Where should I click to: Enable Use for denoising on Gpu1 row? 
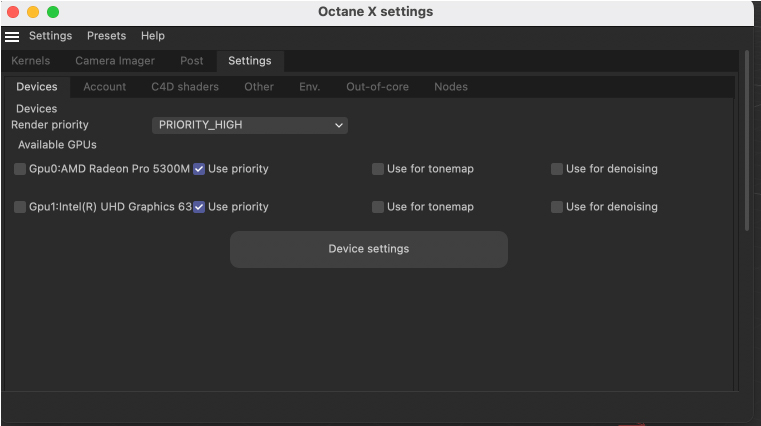coord(557,207)
